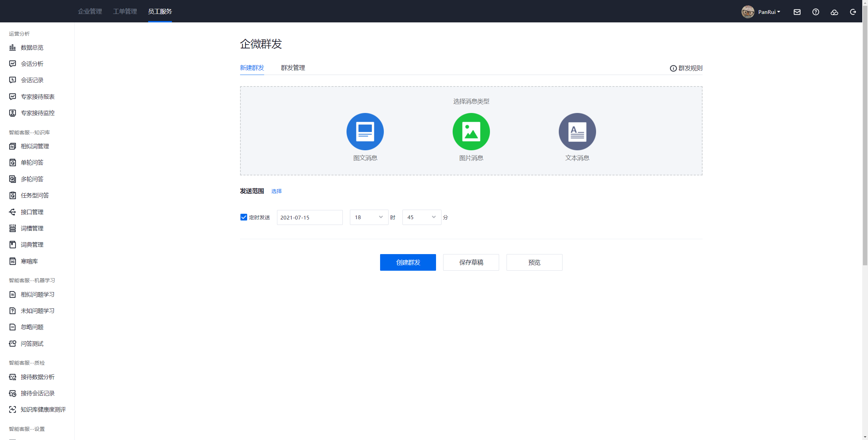Open the help question mark icon
This screenshot has width=868, height=440.
tap(816, 12)
